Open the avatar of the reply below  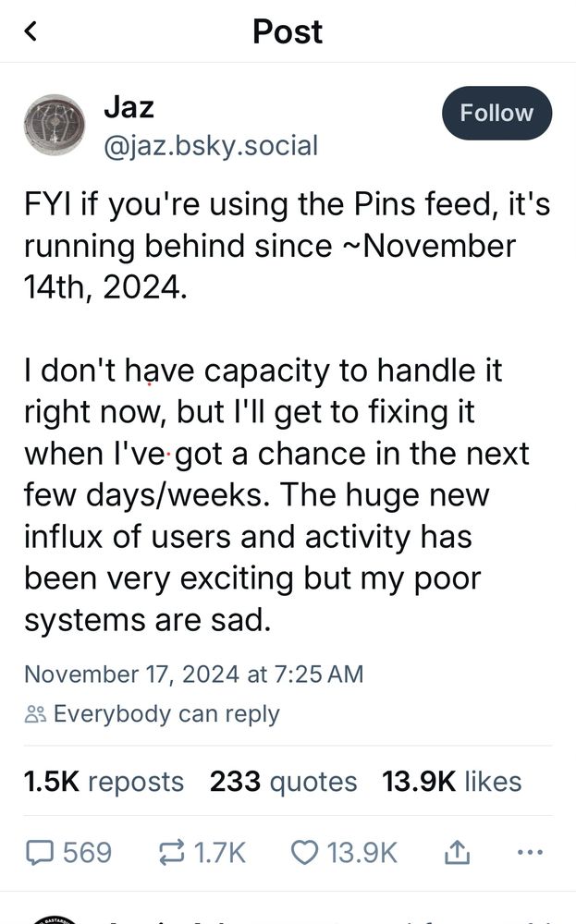click(55, 920)
